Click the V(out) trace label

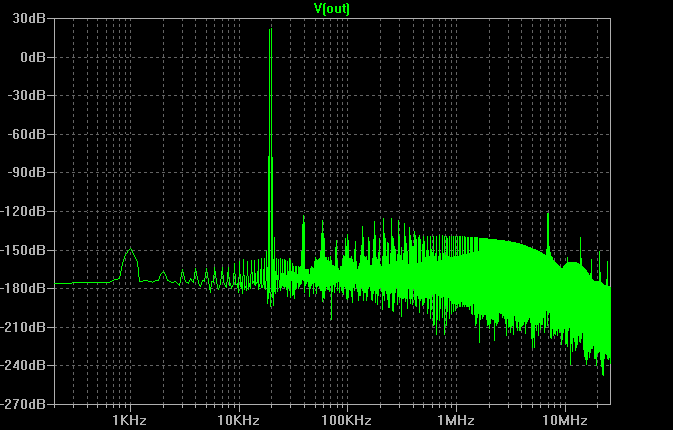(332, 8)
